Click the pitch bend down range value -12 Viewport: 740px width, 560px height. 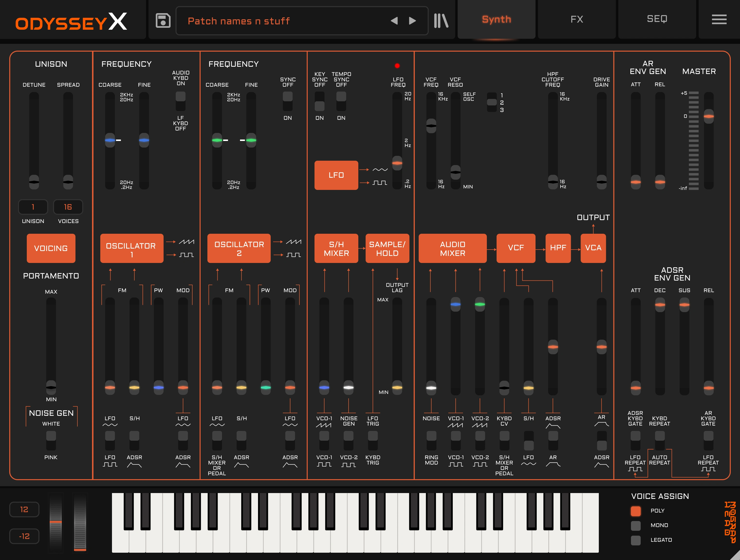(24, 536)
